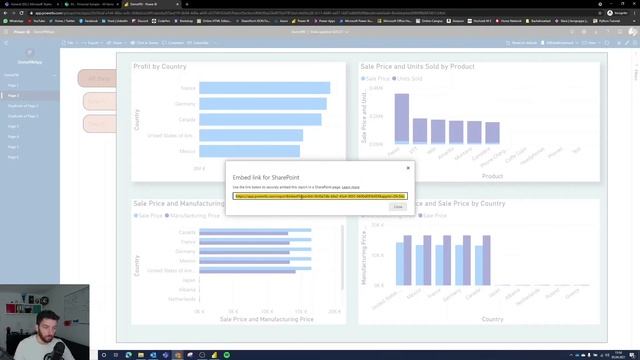Open the Learn more link in dialog
The image size is (640, 360).
point(351,187)
